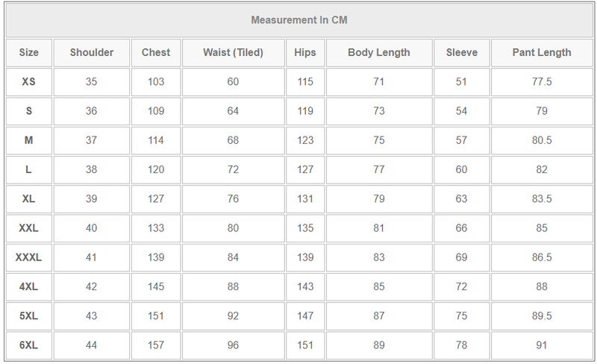597x364 pixels.
Task: Select pant length value 77.5
Action: pos(542,82)
